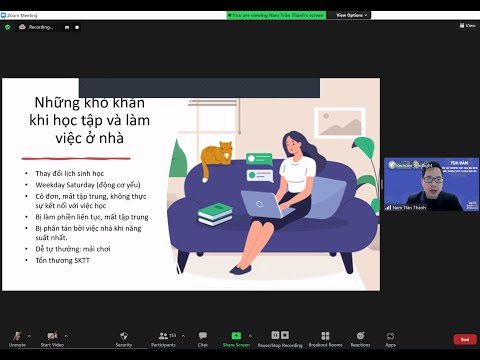Expand share screen options arrow

250,336
